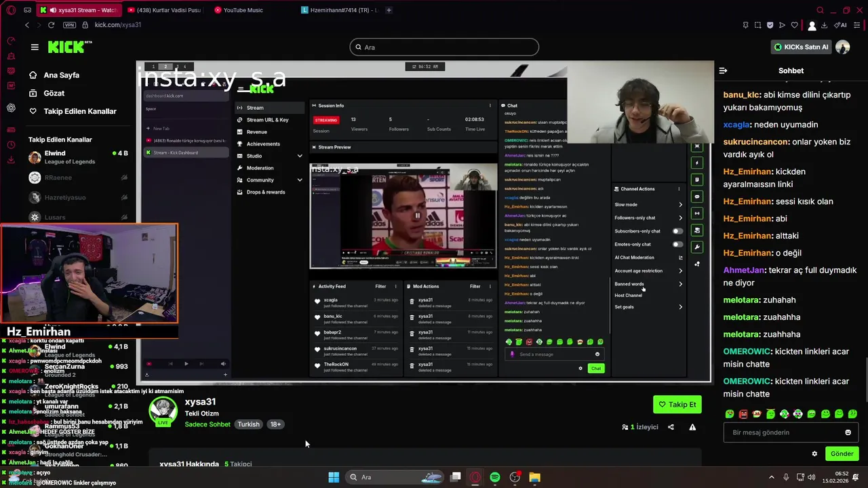
Task: Open the user profile avatar menu
Action: 842,47
